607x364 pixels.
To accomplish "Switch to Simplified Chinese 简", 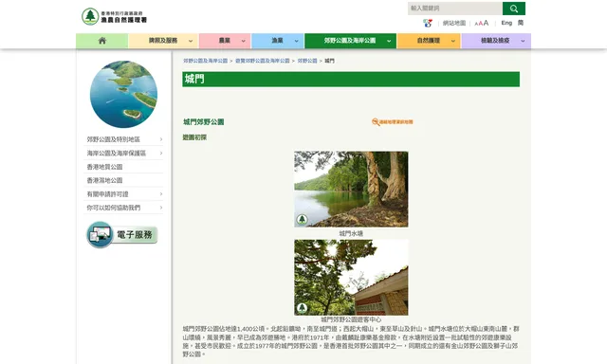I will tap(521, 23).
